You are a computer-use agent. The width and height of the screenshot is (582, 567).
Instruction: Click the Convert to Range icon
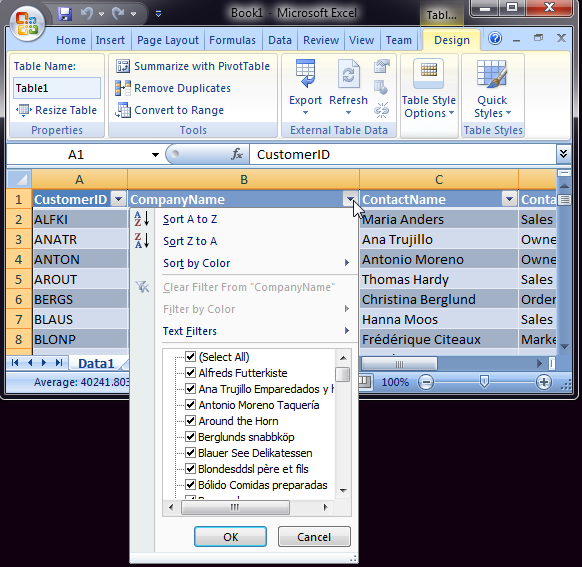point(123,110)
